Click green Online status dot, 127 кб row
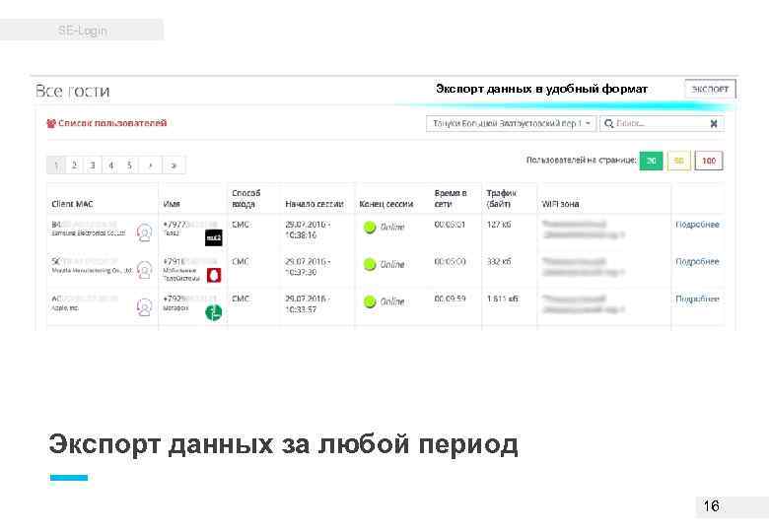This screenshot has height=532, width=769. 370,228
